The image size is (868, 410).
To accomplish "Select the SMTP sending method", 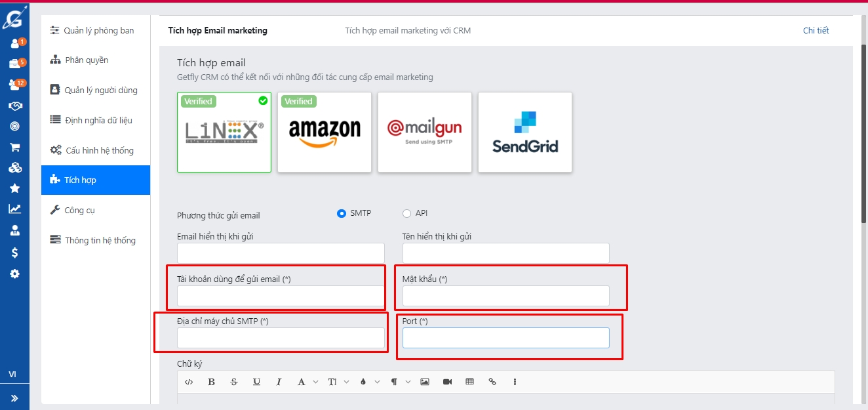I will (x=342, y=213).
